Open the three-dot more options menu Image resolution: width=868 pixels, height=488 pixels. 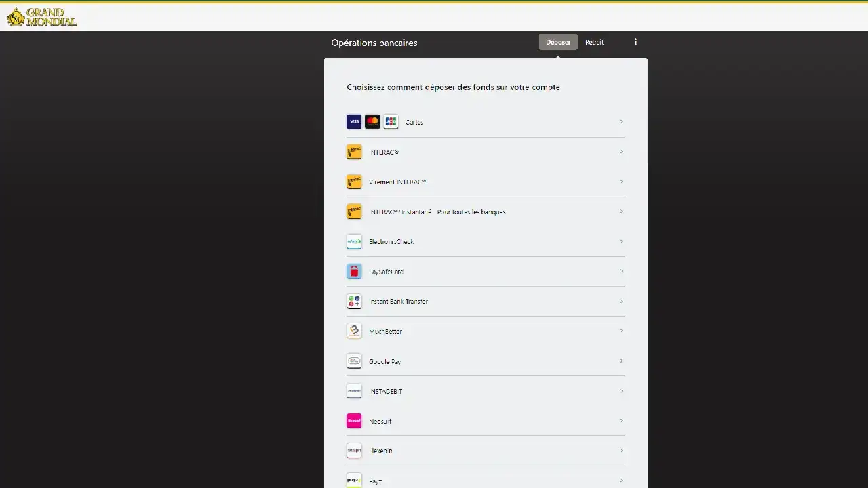click(635, 42)
